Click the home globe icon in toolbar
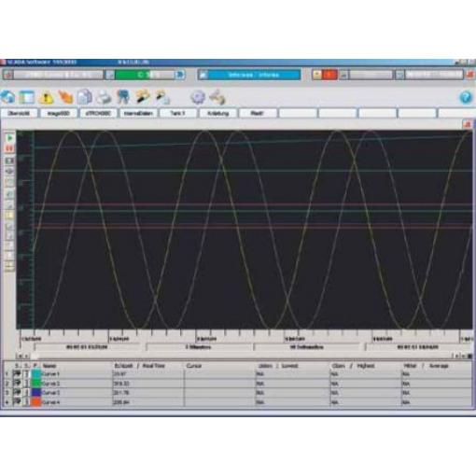 click(x=8, y=97)
